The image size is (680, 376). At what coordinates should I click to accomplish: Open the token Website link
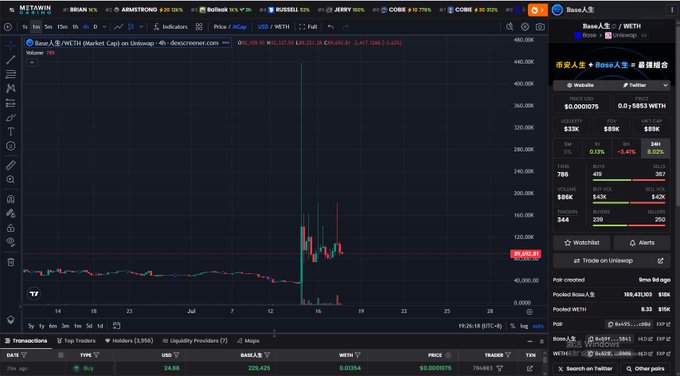tap(580, 85)
